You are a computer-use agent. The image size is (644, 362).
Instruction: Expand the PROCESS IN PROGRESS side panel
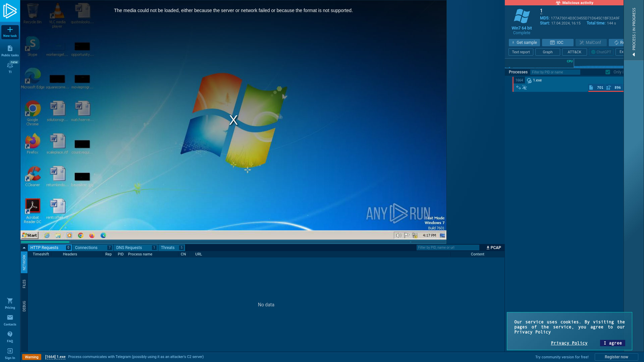click(634, 30)
